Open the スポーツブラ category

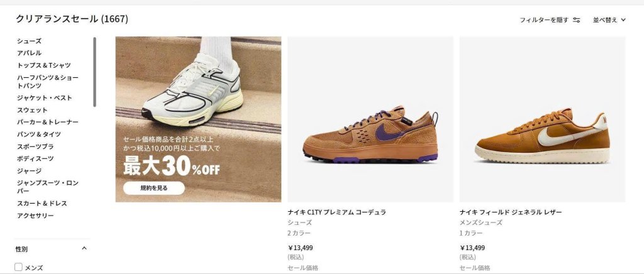coord(35,146)
